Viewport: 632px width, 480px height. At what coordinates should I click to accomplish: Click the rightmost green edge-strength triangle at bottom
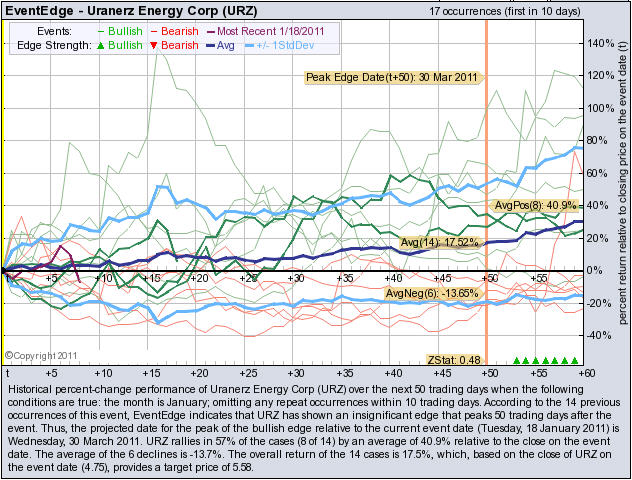pyautogui.click(x=575, y=360)
